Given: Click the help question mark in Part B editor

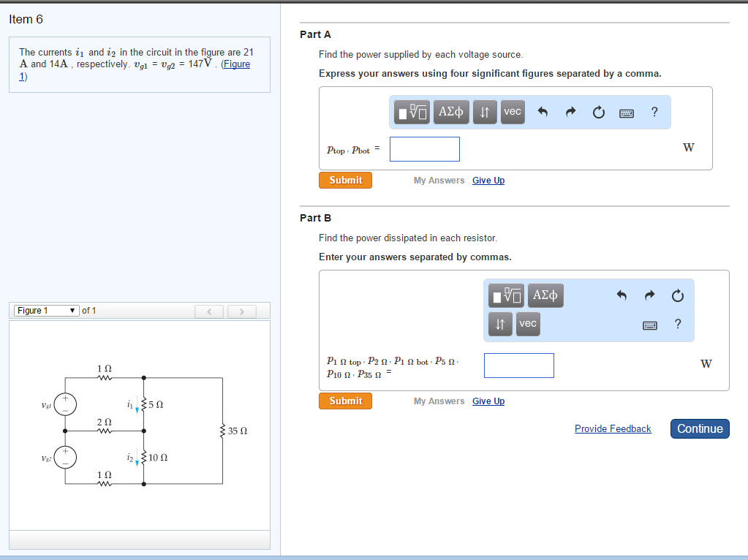Looking at the screenshot, I should (x=677, y=325).
